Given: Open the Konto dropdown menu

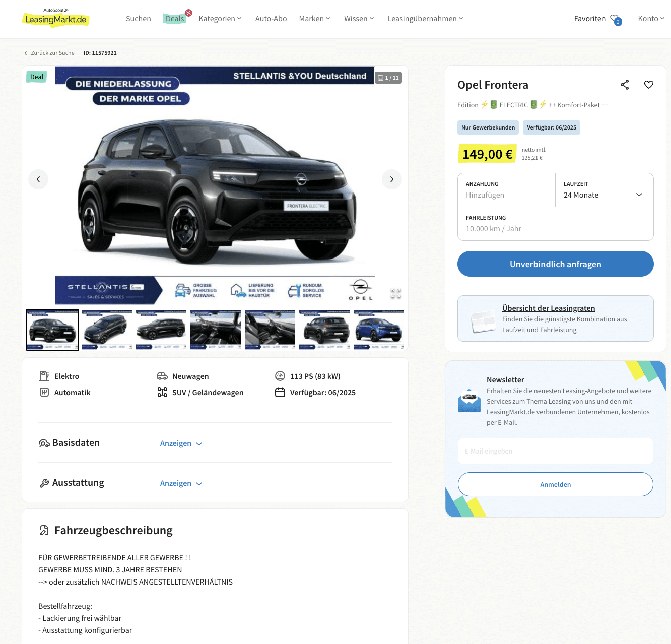Looking at the screenshot, I should [x=651, y=19].
